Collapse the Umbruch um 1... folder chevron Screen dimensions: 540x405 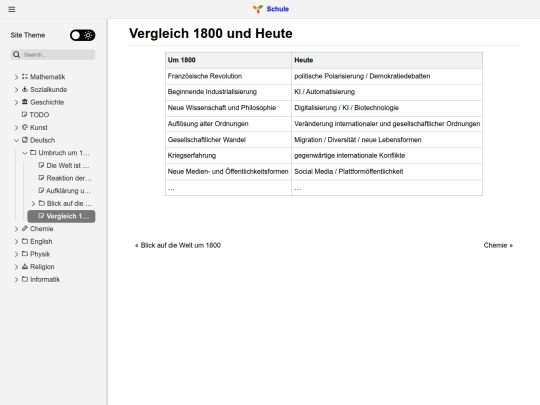point(25,153)
